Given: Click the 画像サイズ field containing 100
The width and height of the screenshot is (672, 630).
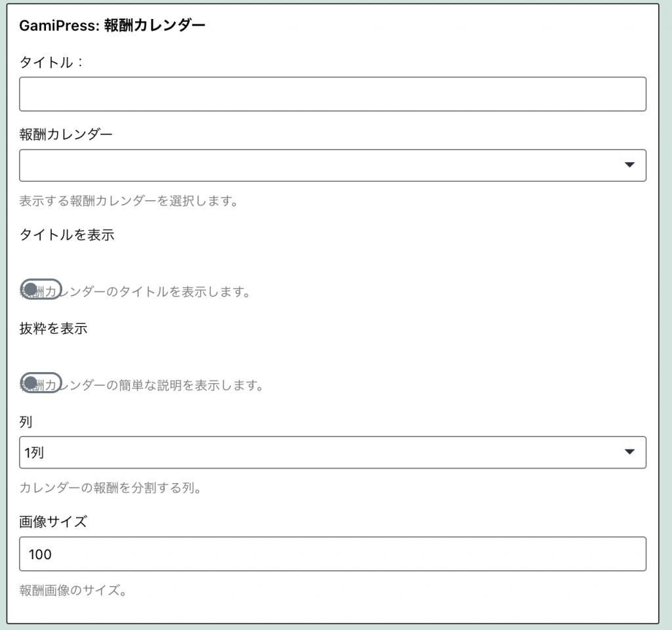Looking at the screenshot, I should pyautogui.click(x=333, y=554).
